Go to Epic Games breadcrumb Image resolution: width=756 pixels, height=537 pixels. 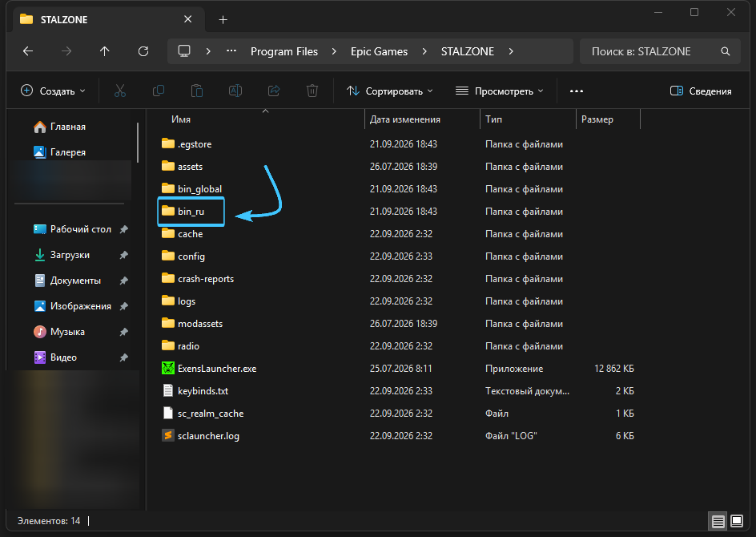coord(380,51)
